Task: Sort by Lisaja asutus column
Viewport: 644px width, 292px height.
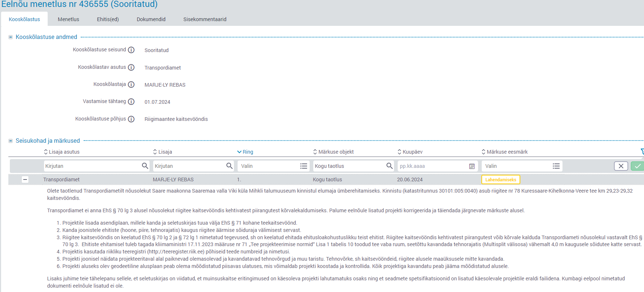Action: pos(61,152)
